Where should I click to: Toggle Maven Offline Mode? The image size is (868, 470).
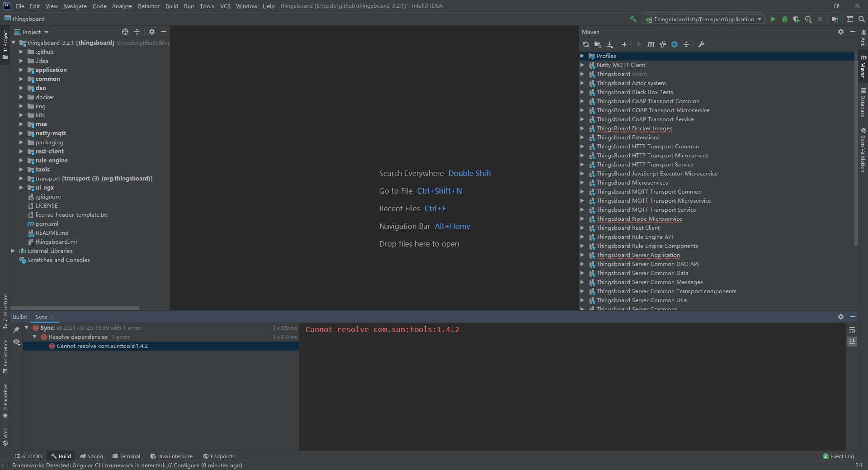663,44
